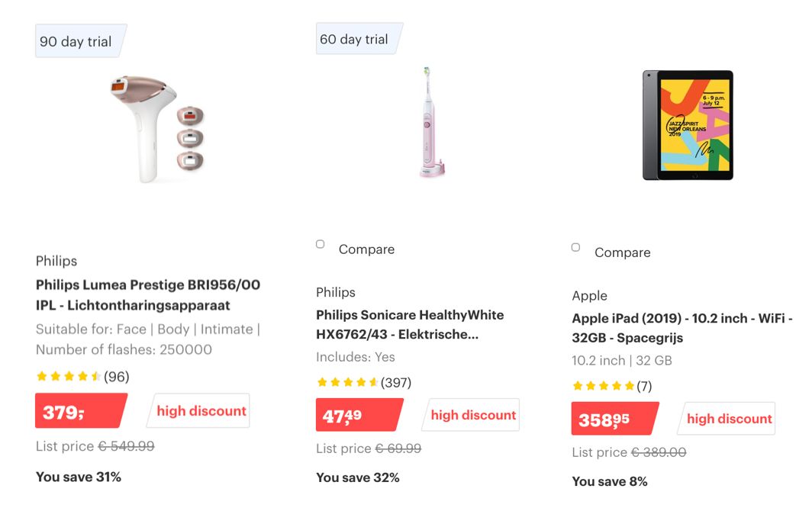Open the 397 reviews for the Sonicare toothbrush
812x511 pixels.
click(x=395, y=382)
